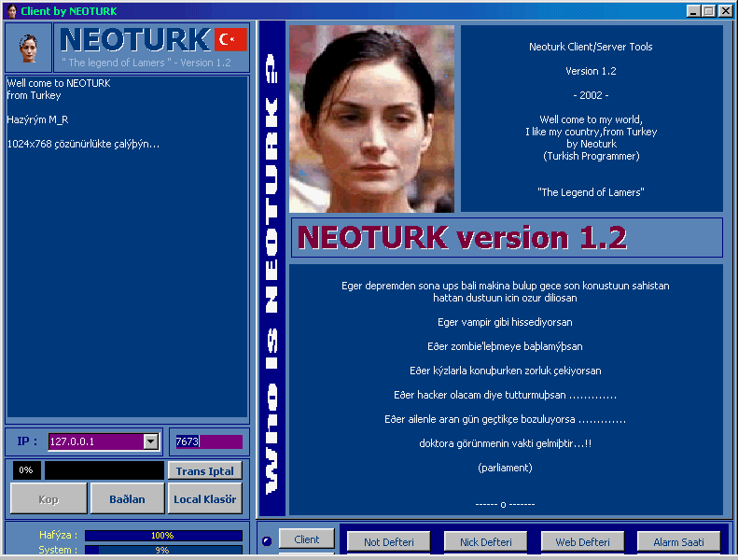The height and width of the screenshot is (560, 738).
Task: Open the Not Defteri tab
Action: point(387,541)
